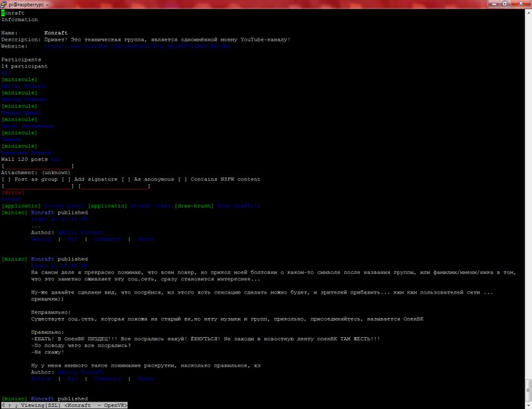The width and height of the screenshot is (532, 409).
Task: Open the Author link of the '...' post
Action: (80, 232)
